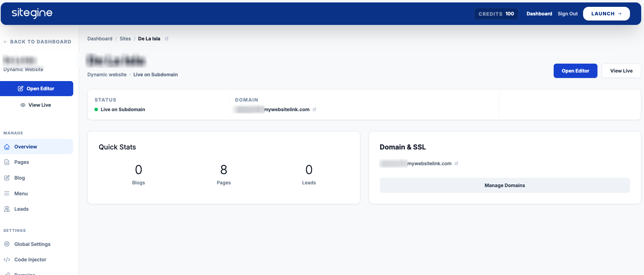644x275 pixels.
Task: Open the Code Injector settings
Action: pos(37,260)
